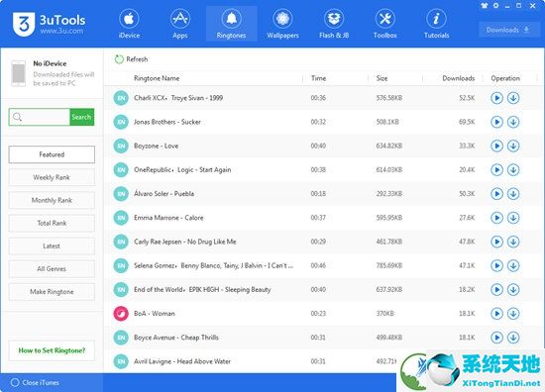Select the Monthly Rank category
Viewport: 545px width, 392px height.
(x=52, y=200)
